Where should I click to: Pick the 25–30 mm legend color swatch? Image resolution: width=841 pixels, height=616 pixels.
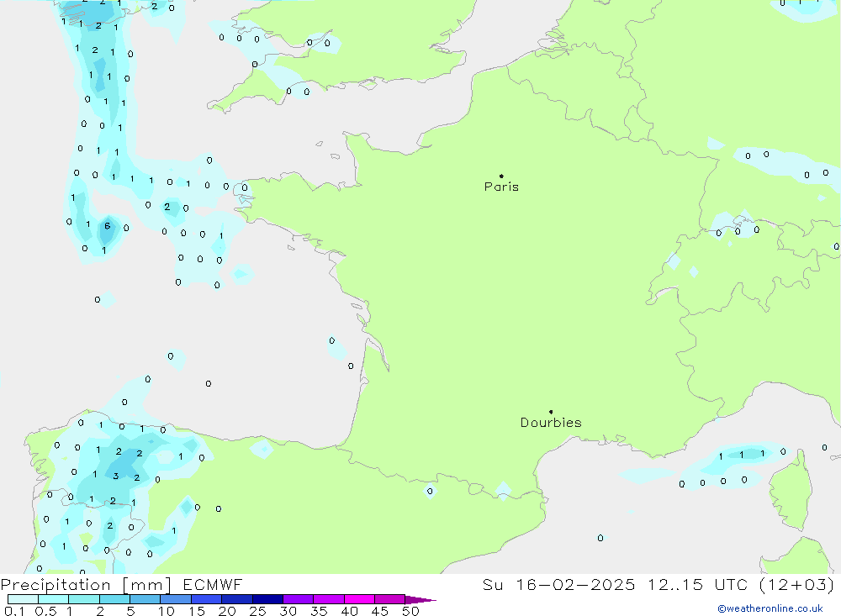267,599
